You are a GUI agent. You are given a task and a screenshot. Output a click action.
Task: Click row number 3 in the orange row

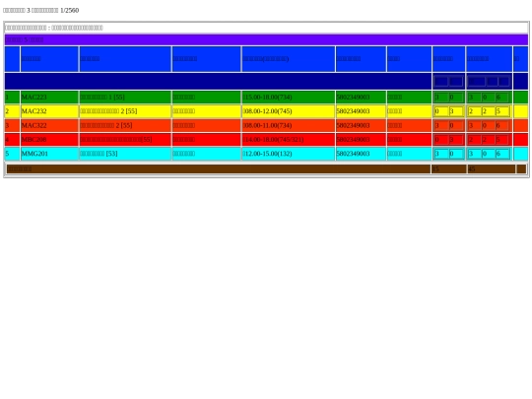[x=7, y=125]
